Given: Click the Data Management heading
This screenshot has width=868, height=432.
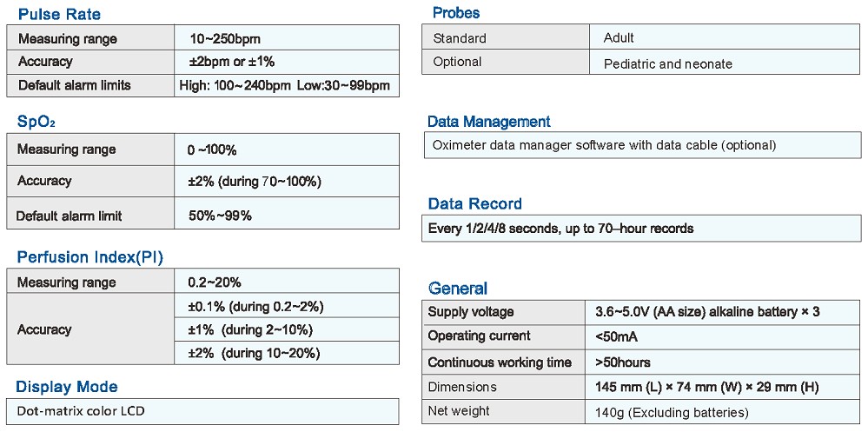Looking at the screenshot, I should pos(488,122).
